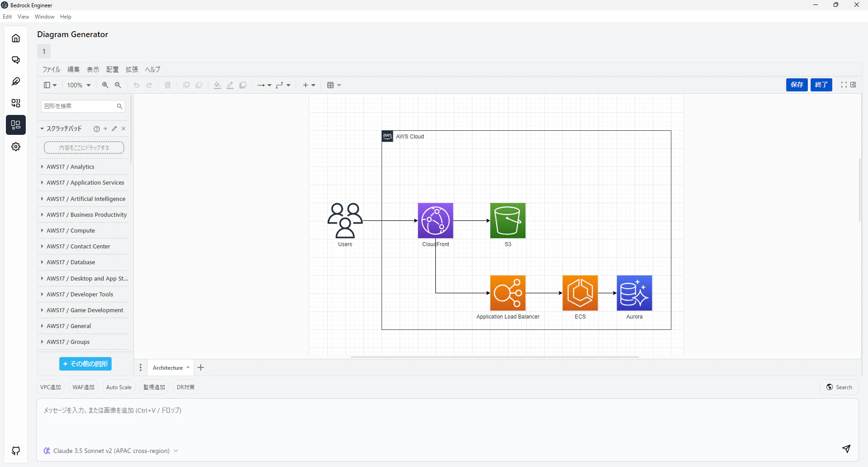Open the 配置 menu
Screen dimensions: 868x467
tap(113, 70)
